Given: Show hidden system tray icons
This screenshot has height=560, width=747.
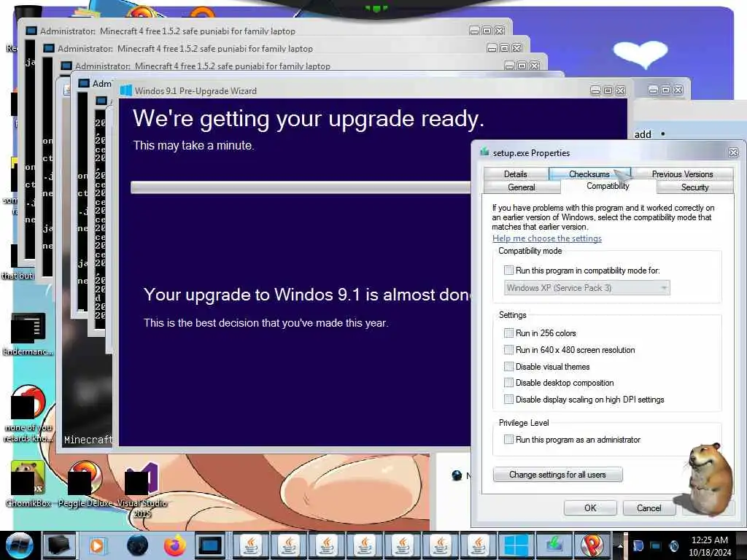Looking at the screenshot, I should (x=620, y=546).
